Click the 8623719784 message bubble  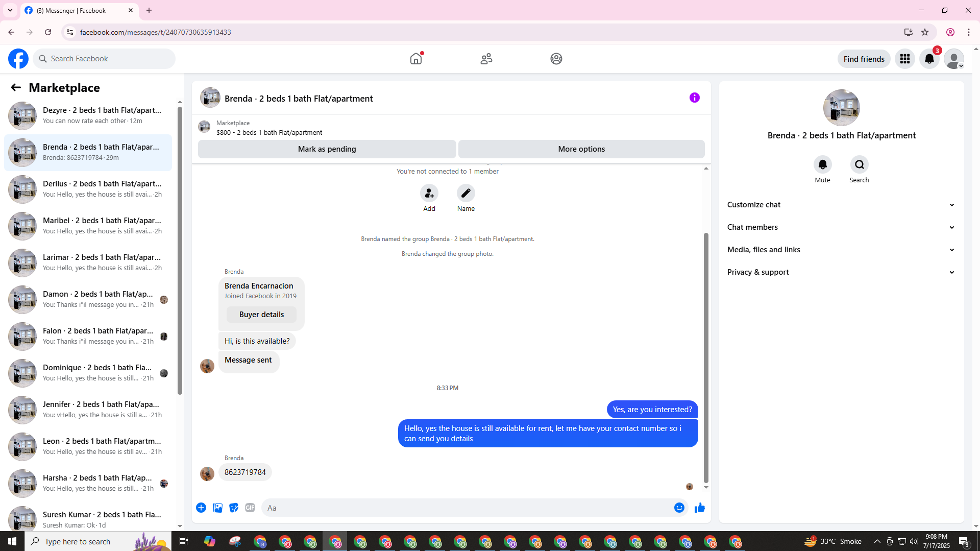click(245, 472)
